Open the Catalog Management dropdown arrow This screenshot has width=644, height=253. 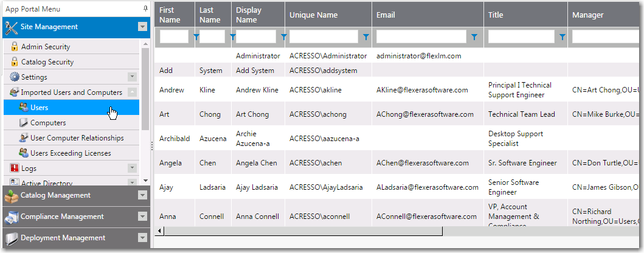pos(142,196)
